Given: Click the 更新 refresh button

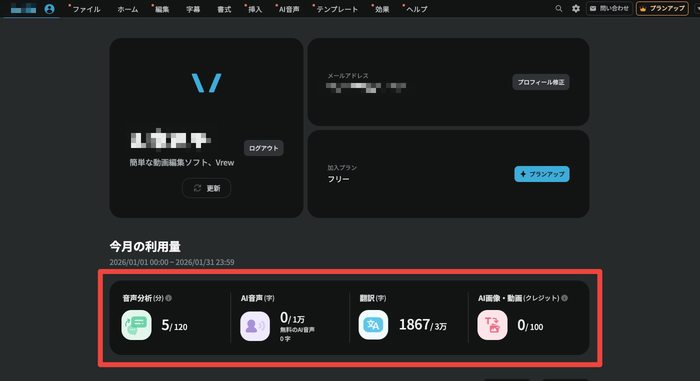Looking at the screenshot, I should pyautogui.click(x=206, y=188).
